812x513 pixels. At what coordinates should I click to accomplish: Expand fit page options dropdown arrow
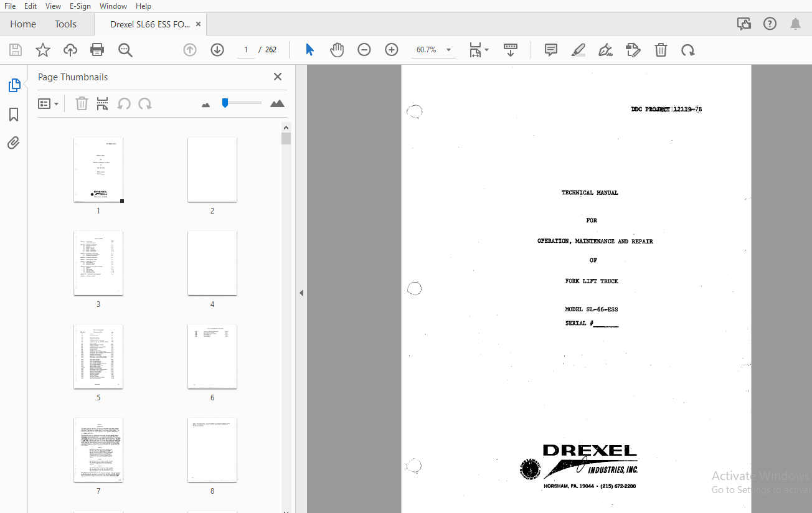pos(487,50)
